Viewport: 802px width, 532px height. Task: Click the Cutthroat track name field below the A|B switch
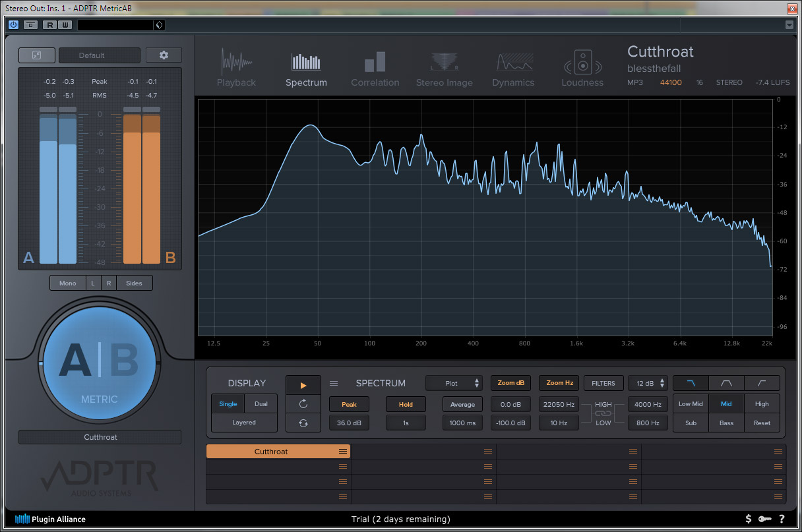click(x=100, y=437)
